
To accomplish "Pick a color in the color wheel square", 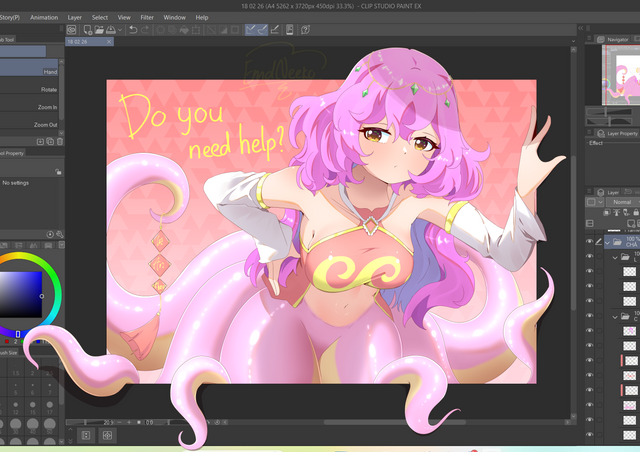I will click(20, 294).
